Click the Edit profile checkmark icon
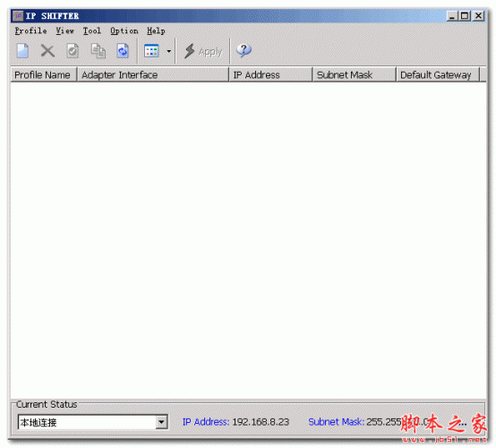Image resolution: width=496 pixels, height=448 pixels. click(x=73, y=51)
